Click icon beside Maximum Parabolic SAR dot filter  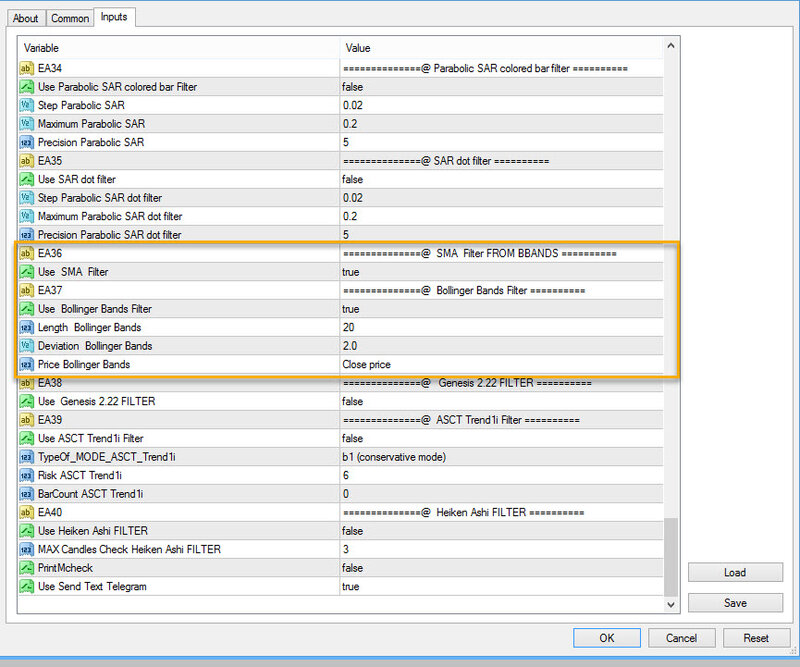point(27,216)
